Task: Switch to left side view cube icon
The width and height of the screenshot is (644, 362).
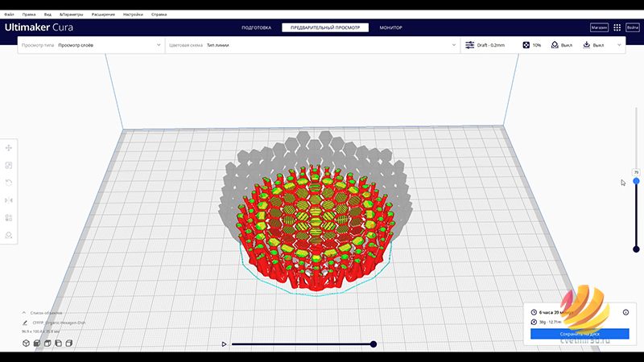Action: click(x=58, y=343)
